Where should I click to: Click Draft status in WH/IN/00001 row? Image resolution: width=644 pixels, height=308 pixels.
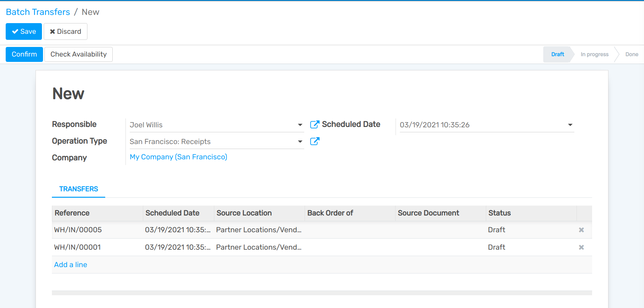pos(497,247)
